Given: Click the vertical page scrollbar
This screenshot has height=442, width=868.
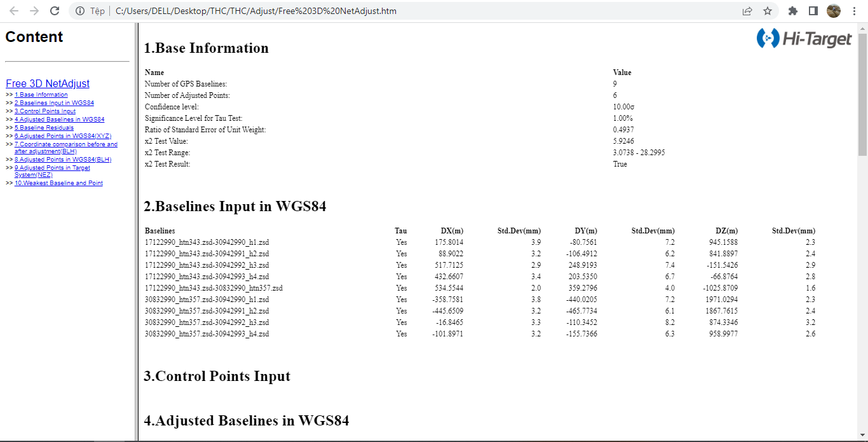Looking at the screenshot, I should click(862, 95).
